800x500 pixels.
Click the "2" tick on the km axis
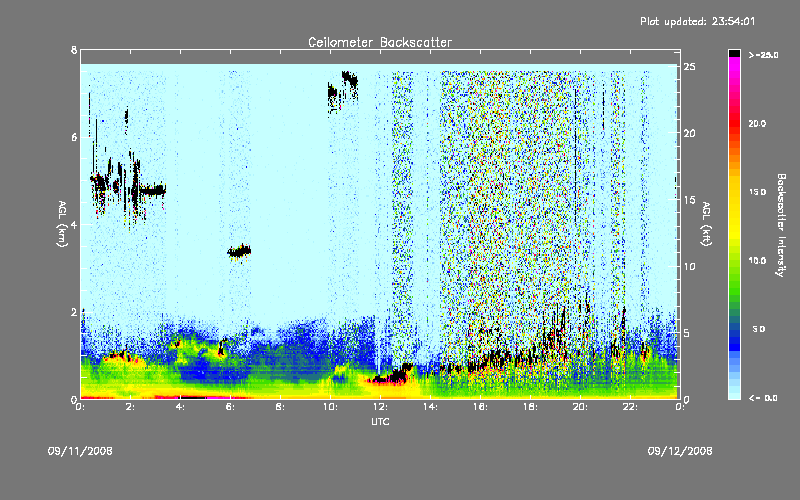tap(74, 312)
